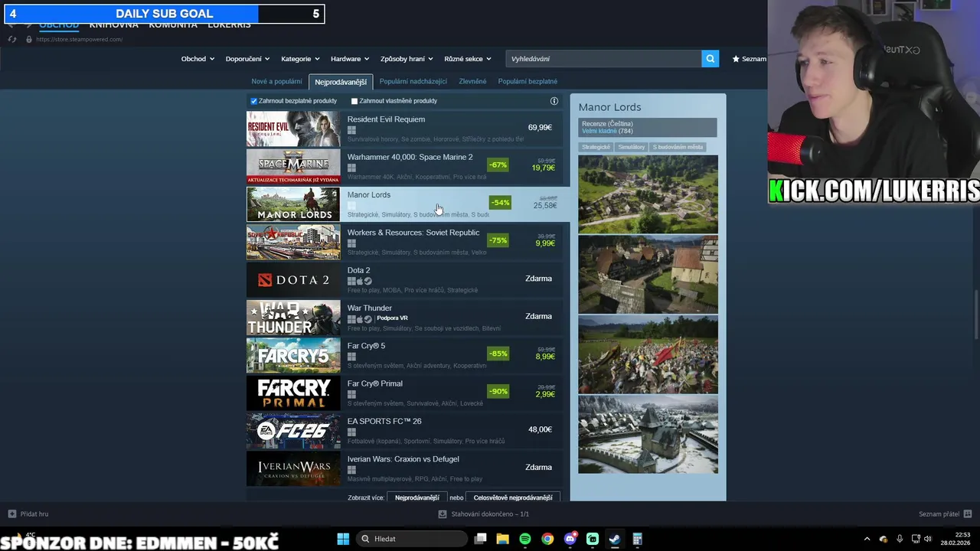Expand Různé sekce dropdown
Screen dimensions: 980x551
click(x=468, y=59)
